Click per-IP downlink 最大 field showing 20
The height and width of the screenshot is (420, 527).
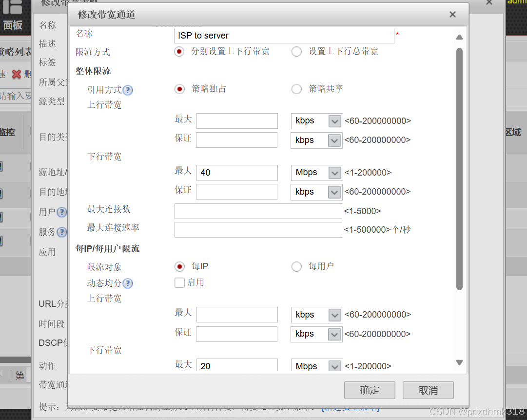click(x=237, y=365)
